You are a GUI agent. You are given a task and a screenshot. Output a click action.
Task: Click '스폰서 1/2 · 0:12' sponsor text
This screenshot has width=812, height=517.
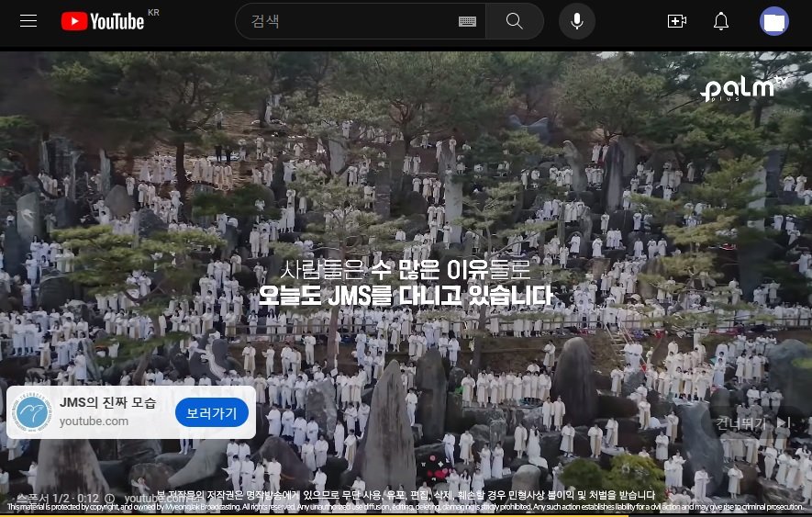click(x=58, y=499)
